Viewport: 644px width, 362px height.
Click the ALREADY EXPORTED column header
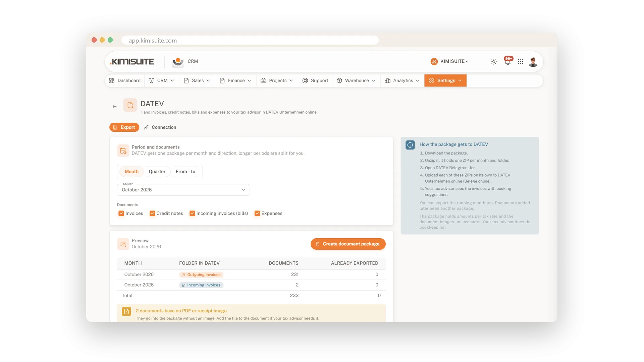pos(355,263)
